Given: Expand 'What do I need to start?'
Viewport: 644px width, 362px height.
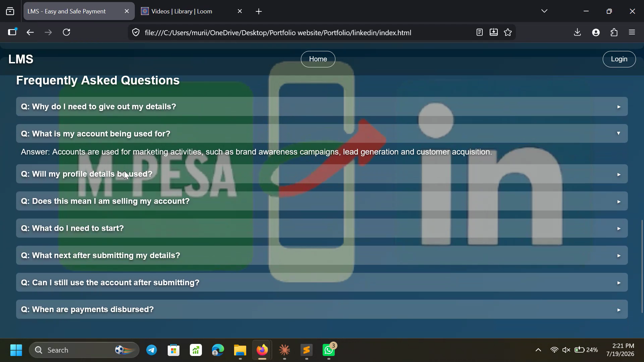Looking at the screenshot, I should 322,228.
